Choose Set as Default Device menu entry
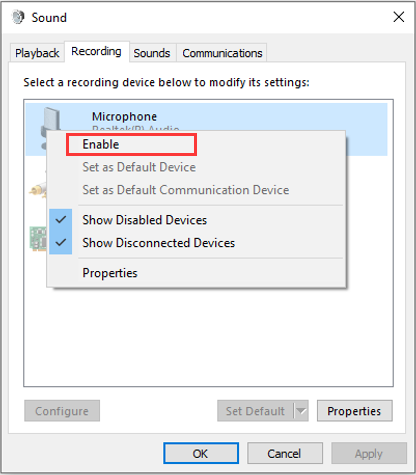The image size is (416, 475). coord(139,167)
